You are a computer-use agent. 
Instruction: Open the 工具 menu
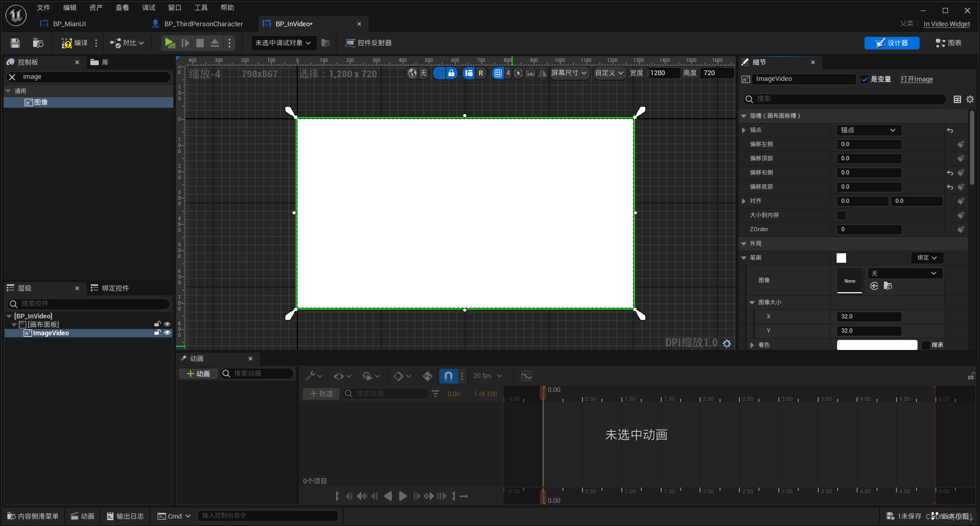pyautogui.click(x=201, y=7)
